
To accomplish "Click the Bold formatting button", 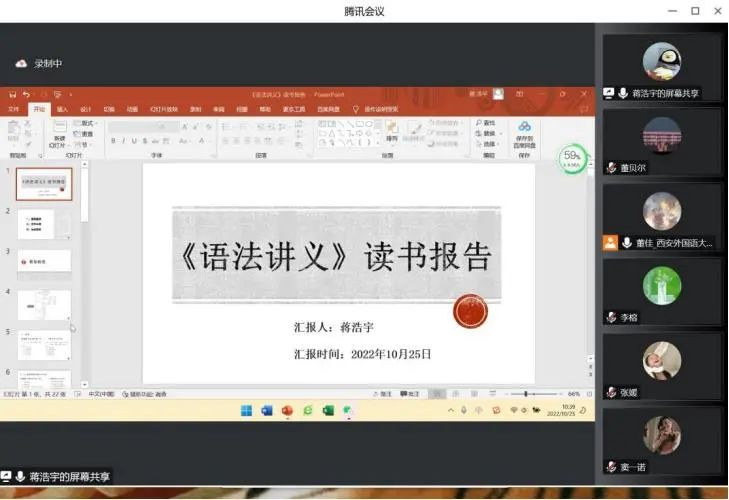I will [x=112, y=141].
